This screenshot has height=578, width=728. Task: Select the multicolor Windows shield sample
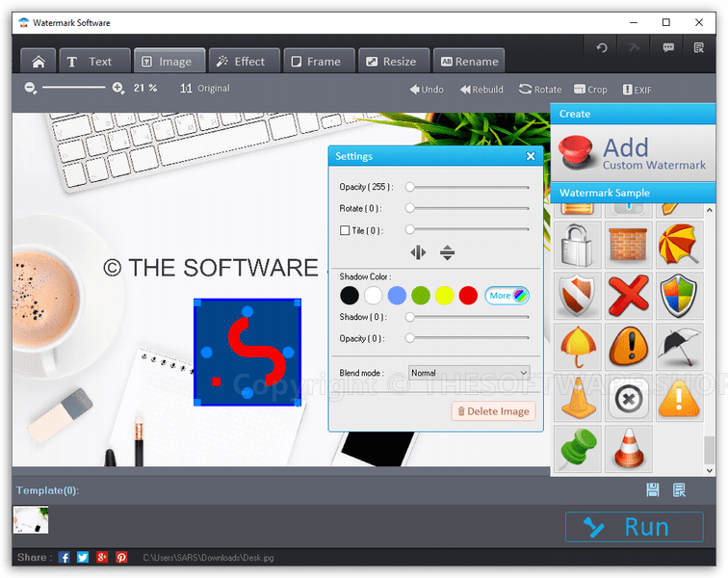[x=679, y=296]
